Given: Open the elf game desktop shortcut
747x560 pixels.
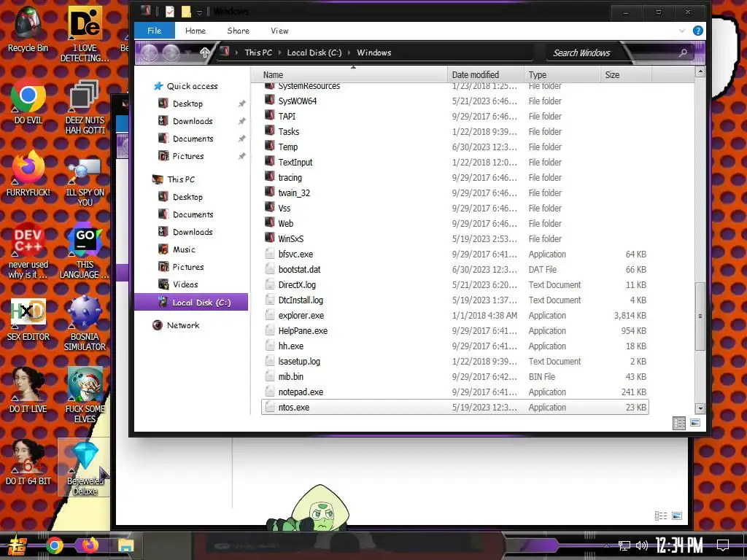Looking at the screenshot, I should pos(85,394).
